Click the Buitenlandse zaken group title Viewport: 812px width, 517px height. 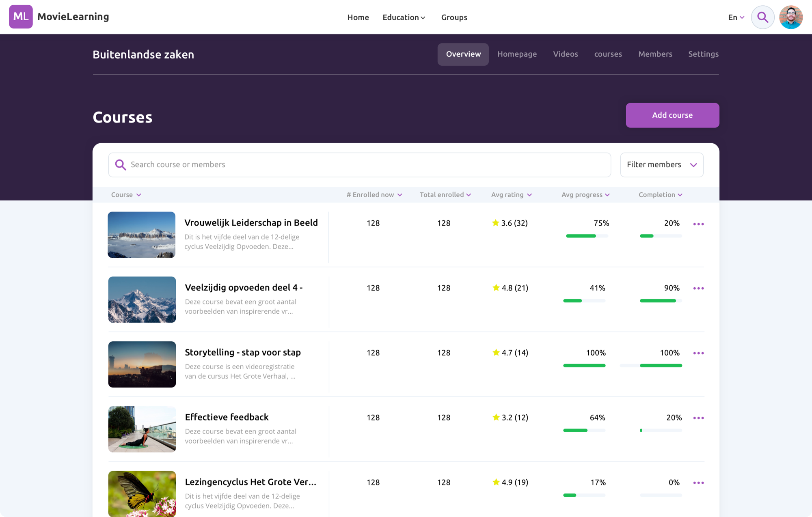click(143, 54)
